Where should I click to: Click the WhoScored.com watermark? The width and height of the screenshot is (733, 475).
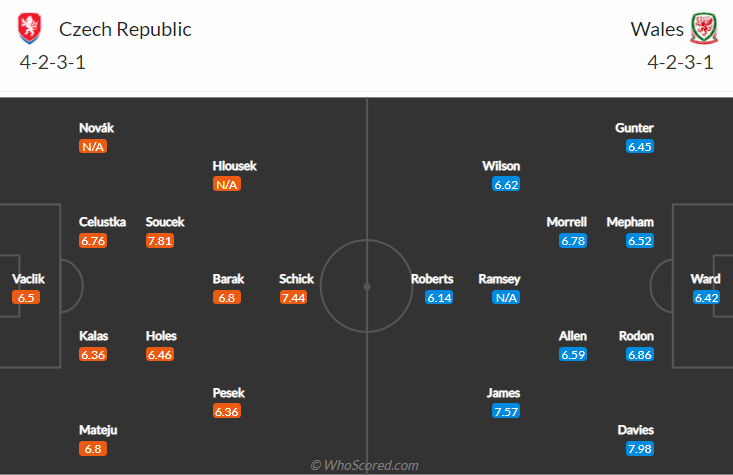point(364,465)
